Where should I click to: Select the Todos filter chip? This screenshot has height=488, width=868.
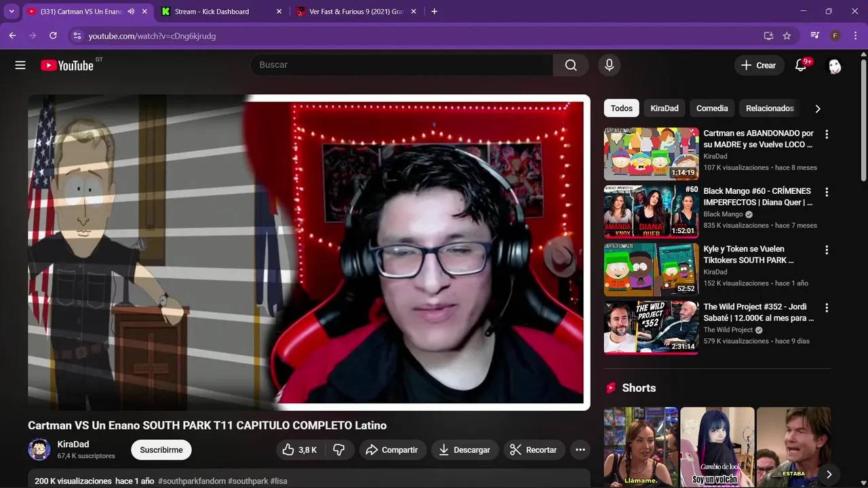(x=621, y=108)
